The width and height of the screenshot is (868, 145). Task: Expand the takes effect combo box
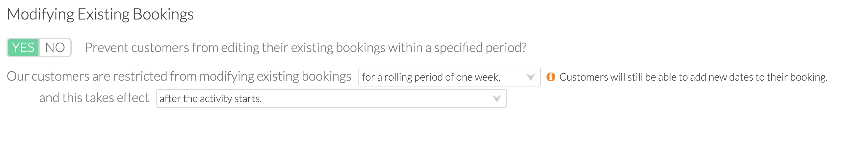tap(332, 99)
